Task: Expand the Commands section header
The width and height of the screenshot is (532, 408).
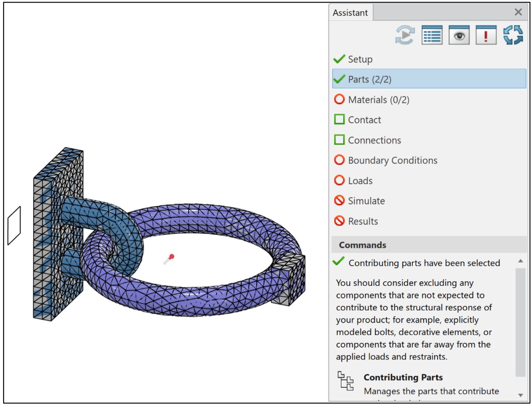Action: click(362, 245)
